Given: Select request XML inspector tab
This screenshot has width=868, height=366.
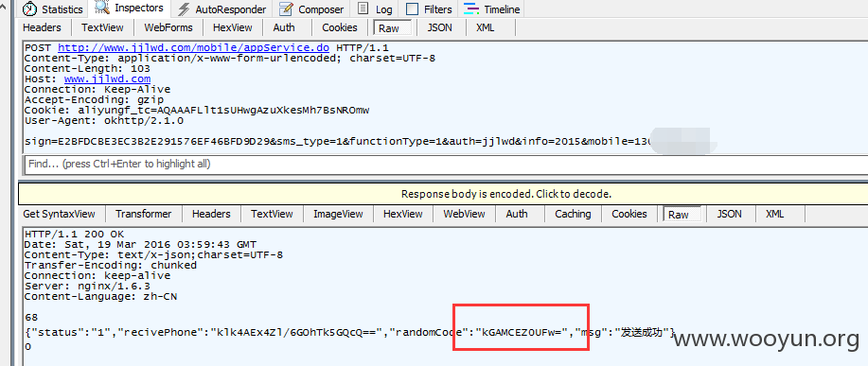Looking at the screenshot, I should tap(486, 27).
